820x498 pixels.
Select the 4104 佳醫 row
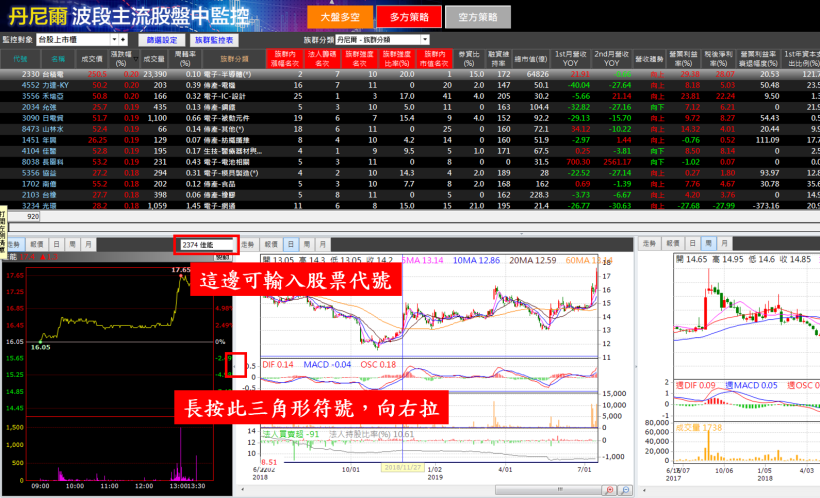click(x=410, y=151)
